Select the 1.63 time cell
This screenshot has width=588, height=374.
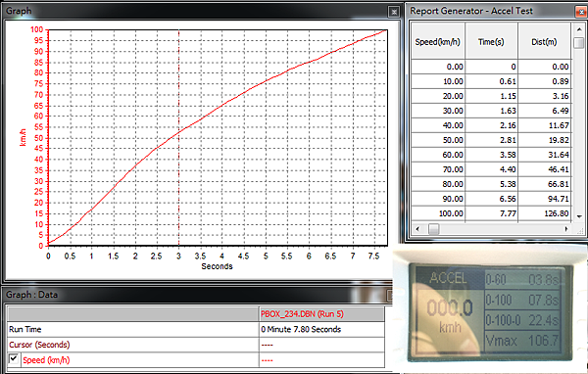tap(491, 111)
